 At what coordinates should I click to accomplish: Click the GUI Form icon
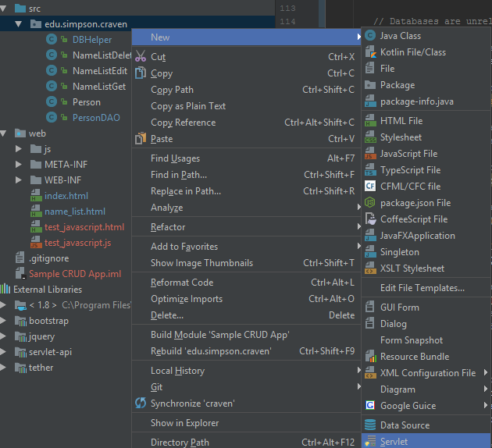tap(370, 308)
